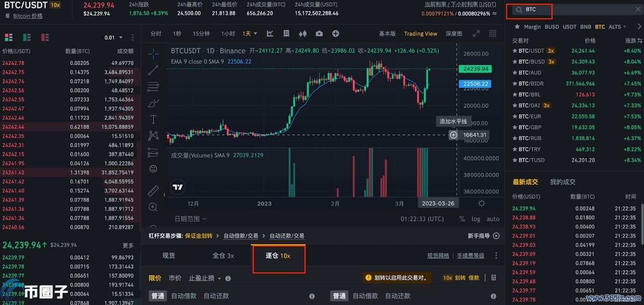
Task: Click the 划转 transfer button
Action: pyautogui.click(x=460, y=277)
